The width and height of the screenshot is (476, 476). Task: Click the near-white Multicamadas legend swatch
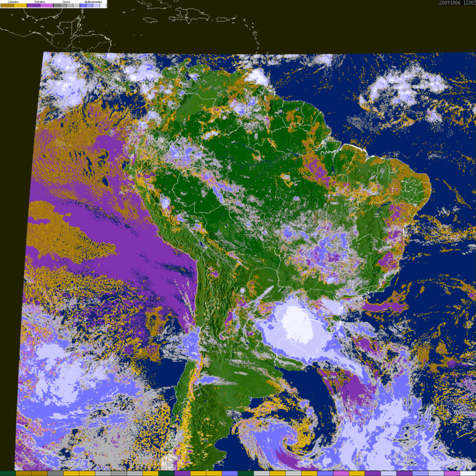pos(103,5)
